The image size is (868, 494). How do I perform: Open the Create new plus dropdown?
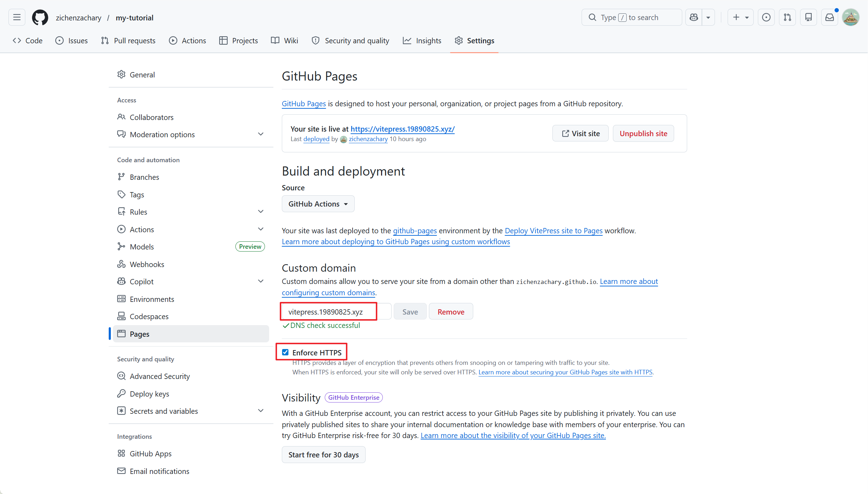(741, 17)
